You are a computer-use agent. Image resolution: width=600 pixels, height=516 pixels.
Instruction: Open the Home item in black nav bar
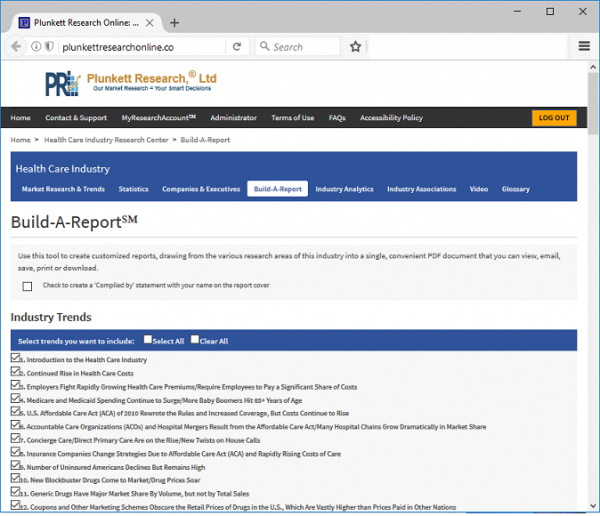(x=21, y=118)
